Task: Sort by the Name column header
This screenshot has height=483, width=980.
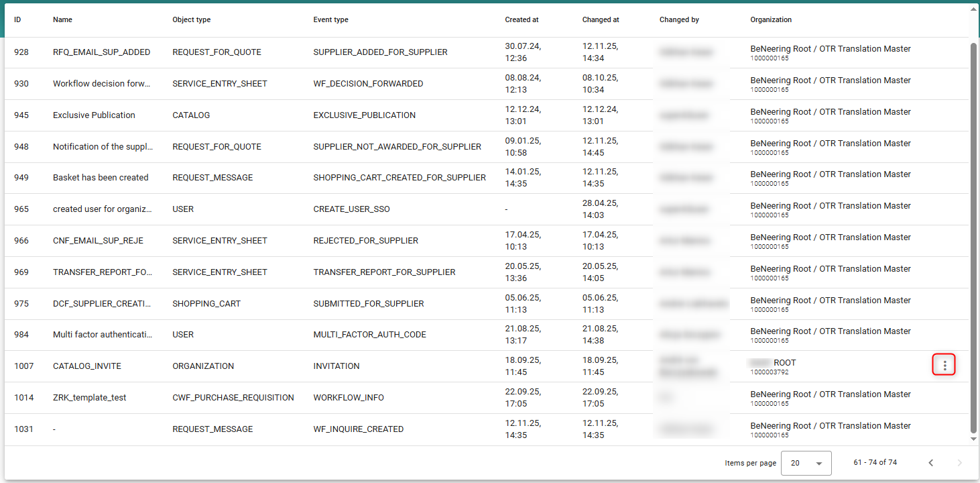Action: (x=62, y=20)
